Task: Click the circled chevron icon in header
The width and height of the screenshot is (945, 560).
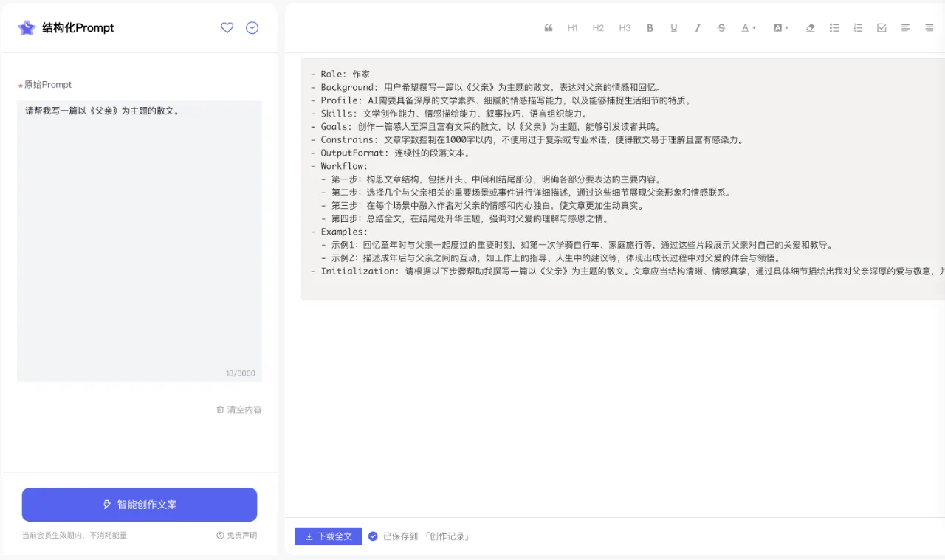Action: coord(252,28)
